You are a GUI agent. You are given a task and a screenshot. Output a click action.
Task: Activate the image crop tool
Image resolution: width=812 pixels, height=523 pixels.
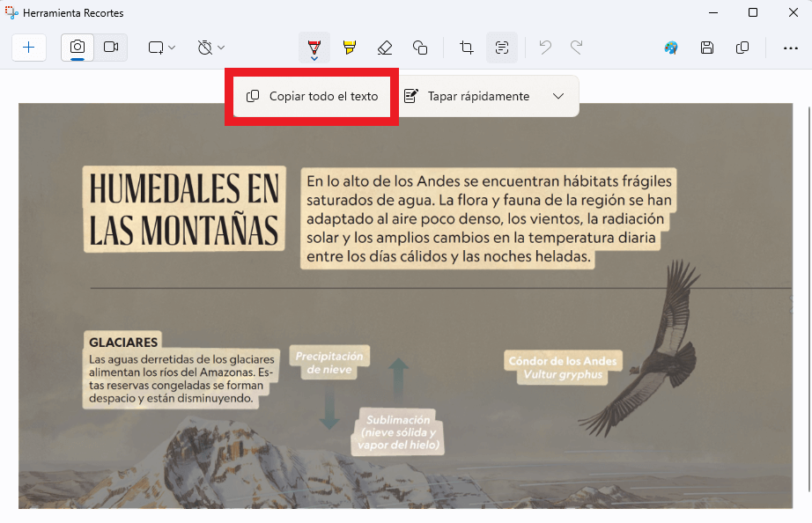[467, 48]
